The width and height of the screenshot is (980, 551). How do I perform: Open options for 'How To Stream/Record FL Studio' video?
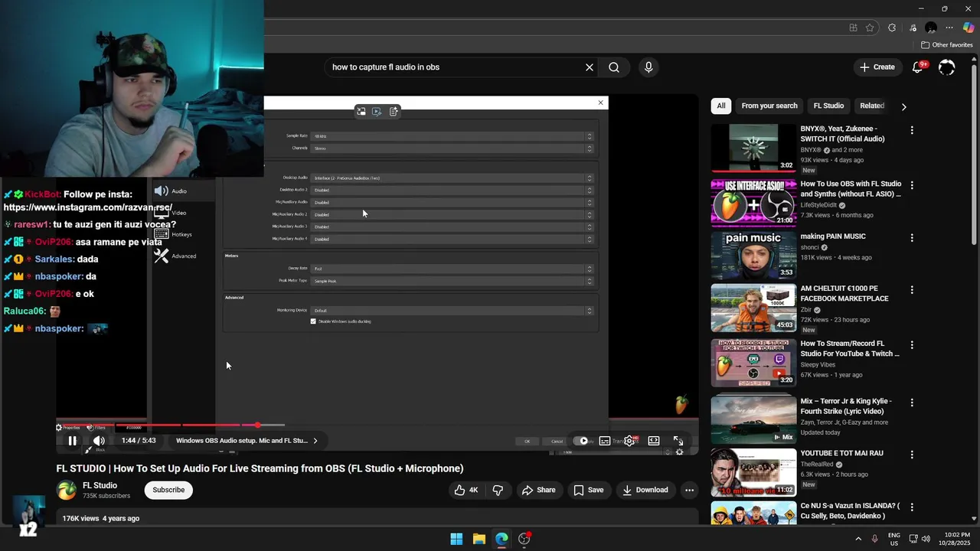(x=912, y=345)
